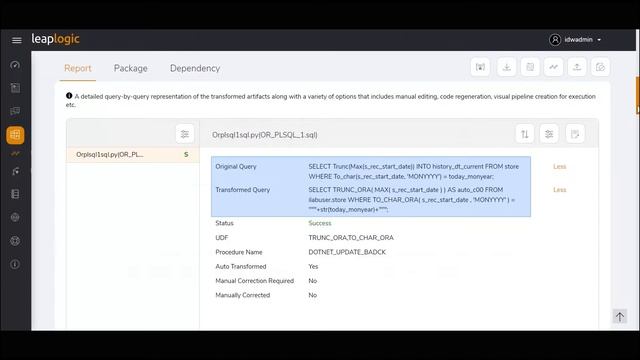Click the Orplsql1sql.py(OR_PLSQL_1.sql) header title
640x360 pixels.
pyautogui.click(x=264, y=135)
